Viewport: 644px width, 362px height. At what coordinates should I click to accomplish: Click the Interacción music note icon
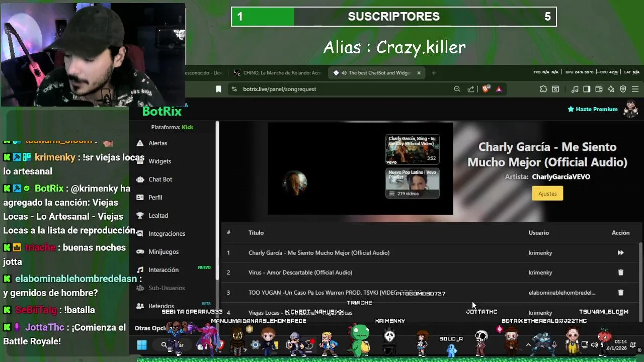click(x=140, y=270)
